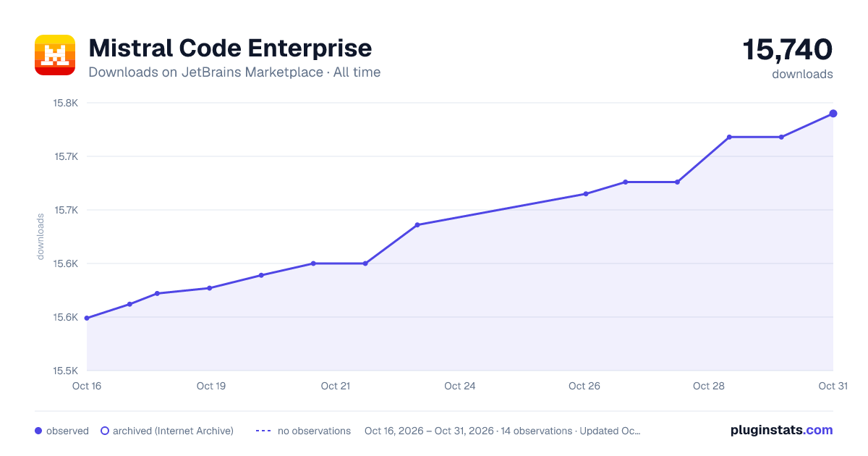Select the final large data point at Oct 31
Image resolution: width=868 pixels, height=456 pixels.
tap(833, 114)
